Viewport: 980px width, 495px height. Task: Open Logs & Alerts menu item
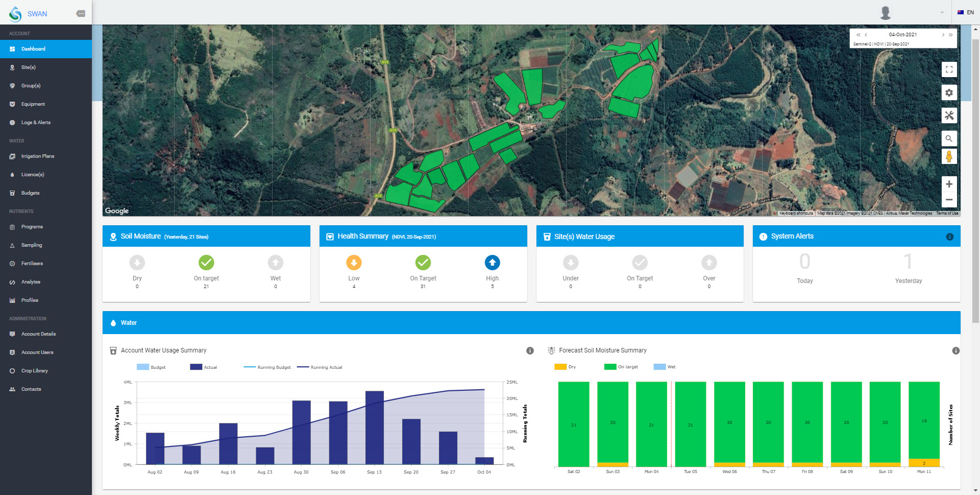coord(36,123)
